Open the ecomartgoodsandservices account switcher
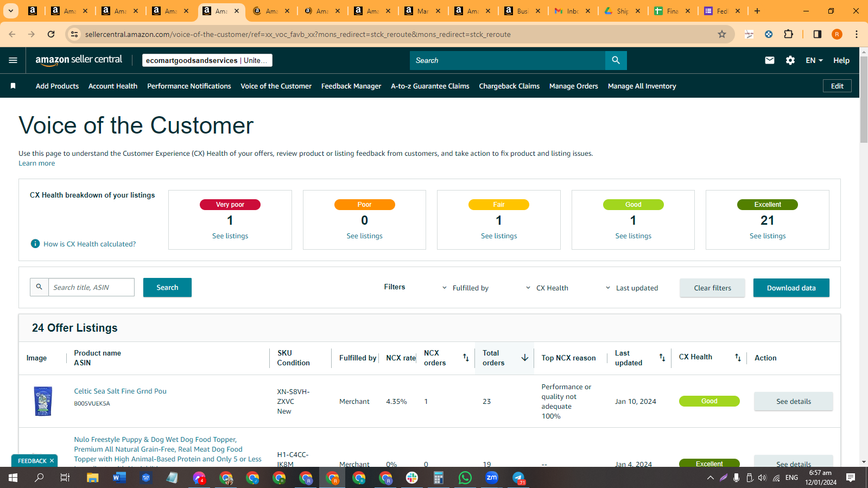Image resolution: width=868 pixels, height=488 pixels. (207, 60)
